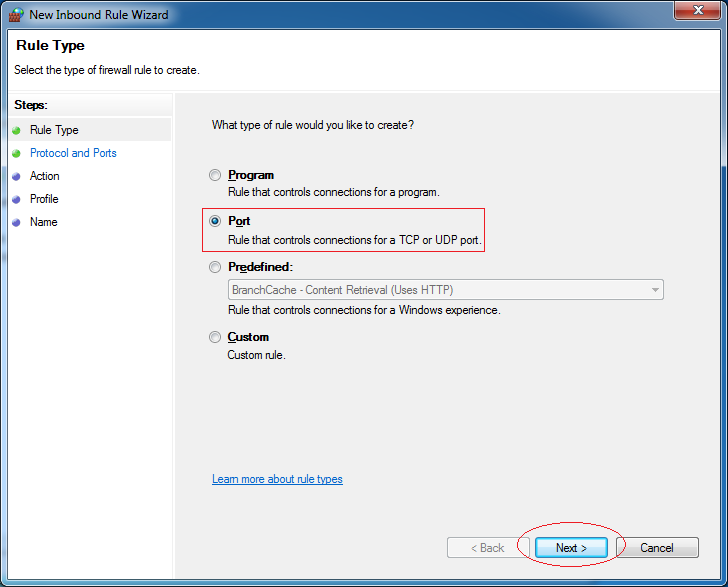
Task: Click the 'New Inbound Rule Wizard' title text
Action: (x=99, y=15)
